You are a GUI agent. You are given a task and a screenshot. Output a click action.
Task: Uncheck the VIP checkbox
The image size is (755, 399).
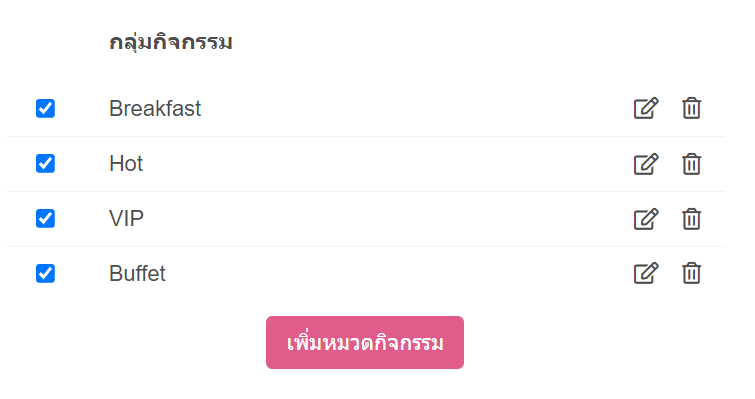[45, 218]
